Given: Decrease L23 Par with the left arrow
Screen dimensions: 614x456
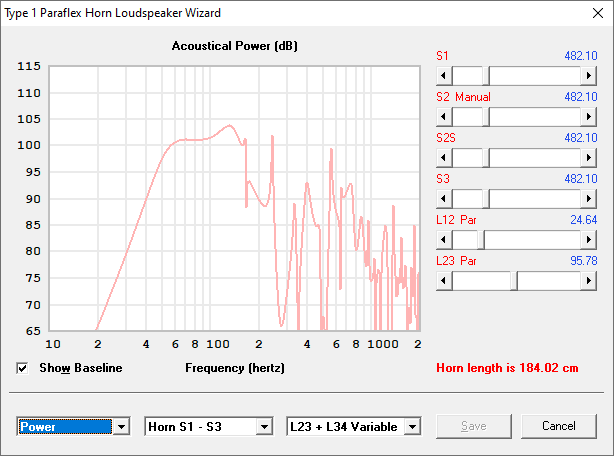Looking at the screenshot, I should tap(444, 281).
